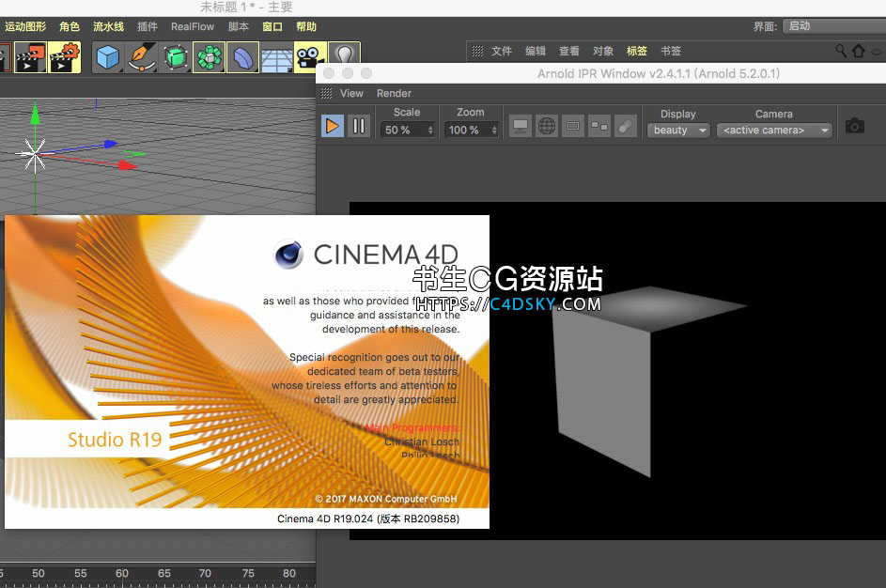Click the globe icon in IPR toolbar
This screenshot has width=886, height=588.
pyautogui.click(x=547, y=126)
